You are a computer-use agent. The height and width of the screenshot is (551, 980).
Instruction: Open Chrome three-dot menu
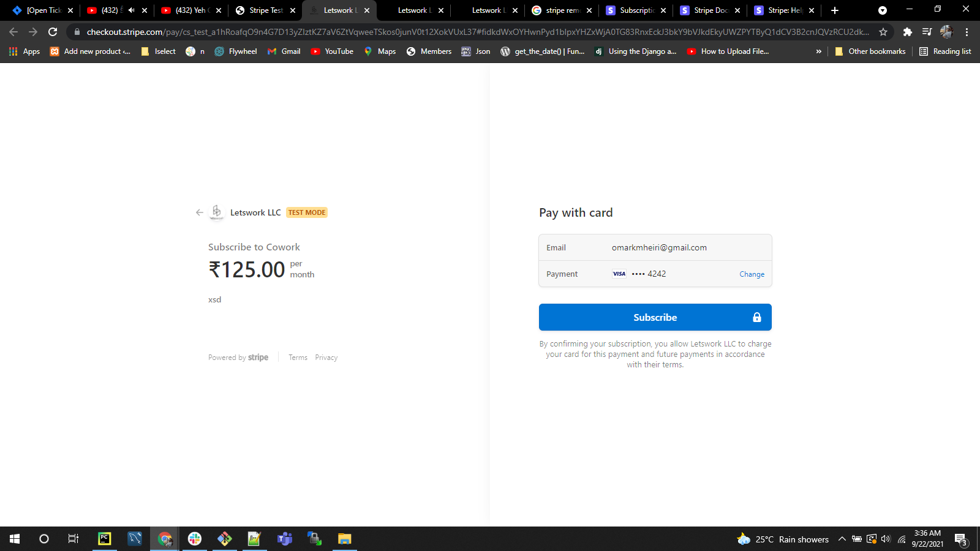pos(967,32)
